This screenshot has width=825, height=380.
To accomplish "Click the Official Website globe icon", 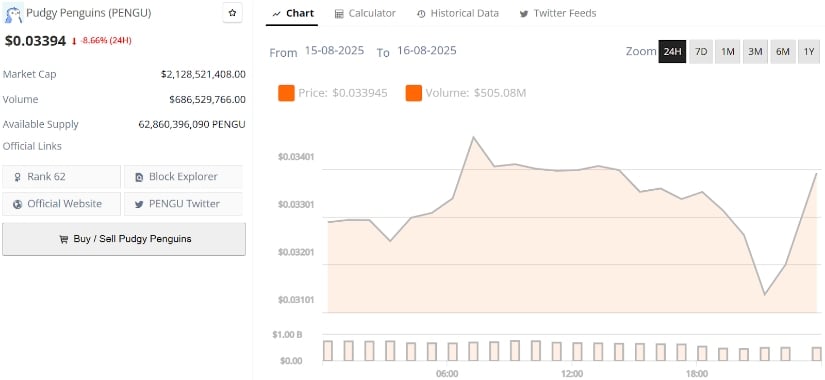I will coord(17,204).
